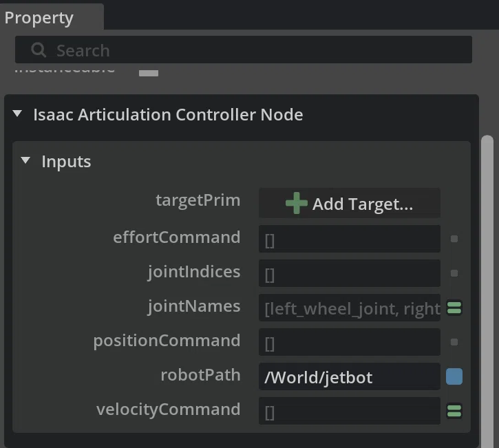Click the gray indicator beside jointIndices
This screenshot has height=448, width=499.
(x=454, y=273)
